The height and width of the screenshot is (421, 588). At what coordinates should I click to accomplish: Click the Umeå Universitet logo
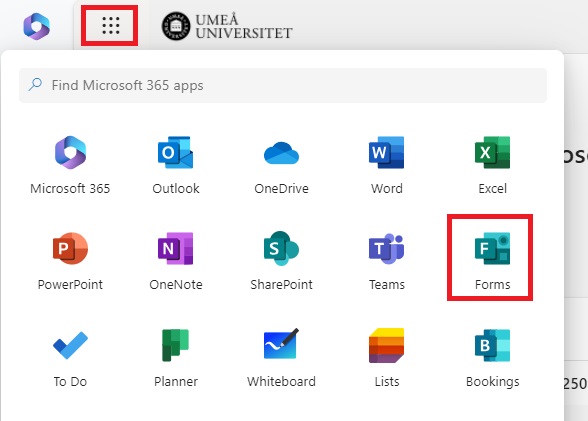coord(227,26)
